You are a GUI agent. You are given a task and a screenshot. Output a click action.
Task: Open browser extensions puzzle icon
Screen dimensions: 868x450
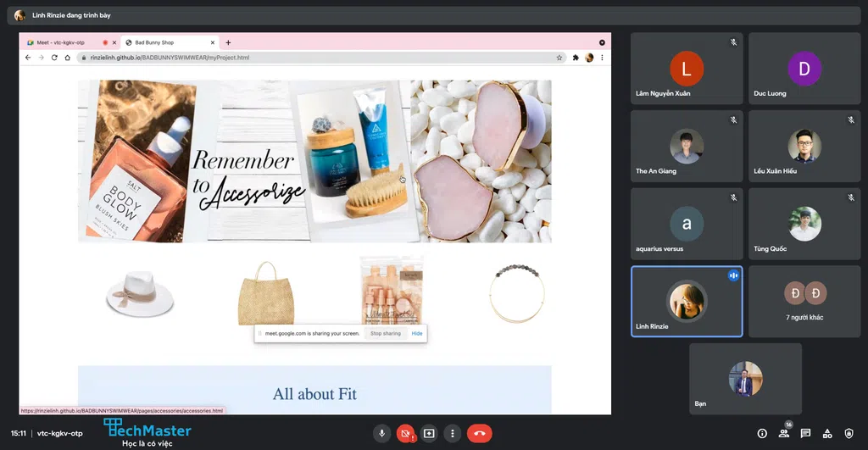(576, 58)
